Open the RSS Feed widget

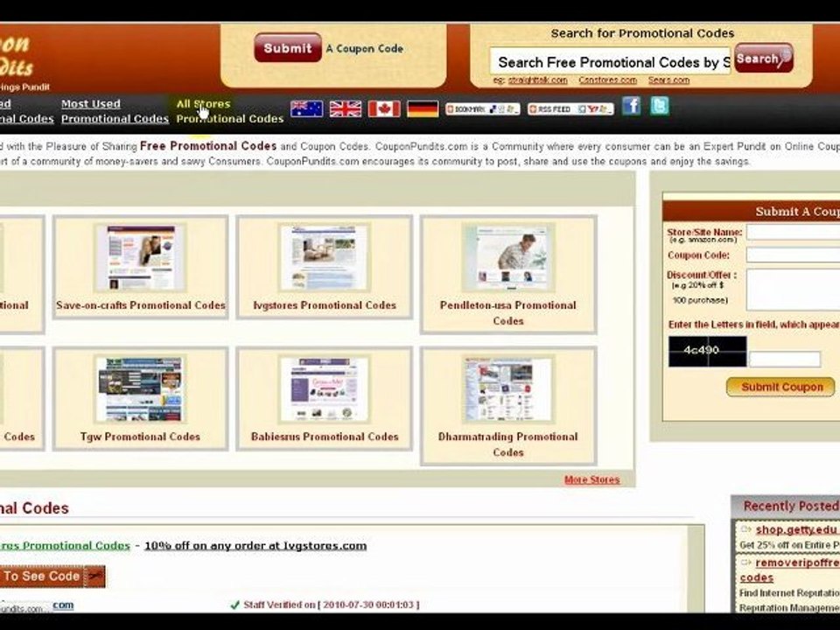point(570,109)
